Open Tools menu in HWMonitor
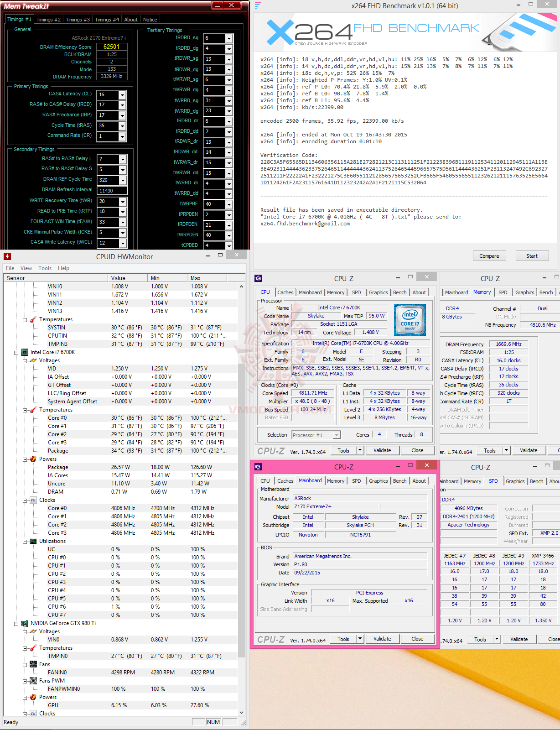The width and height of the screenshot is (560, 730). (45, 268)
